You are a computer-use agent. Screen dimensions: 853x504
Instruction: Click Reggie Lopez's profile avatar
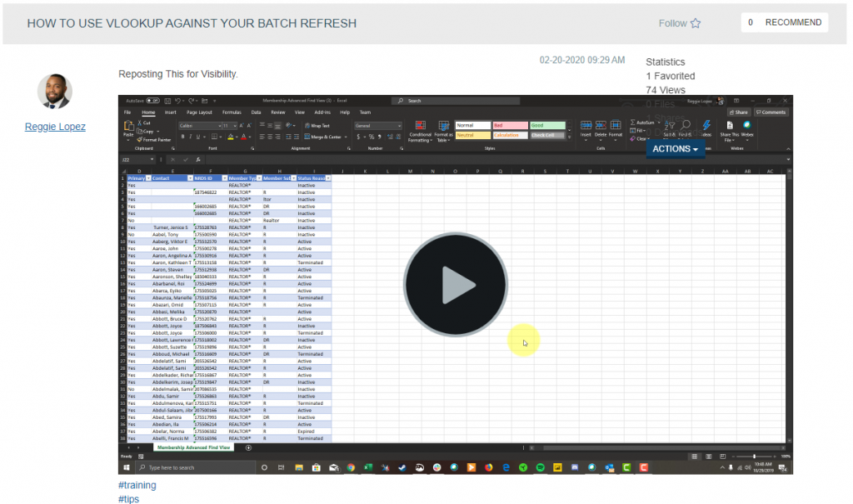55,91
